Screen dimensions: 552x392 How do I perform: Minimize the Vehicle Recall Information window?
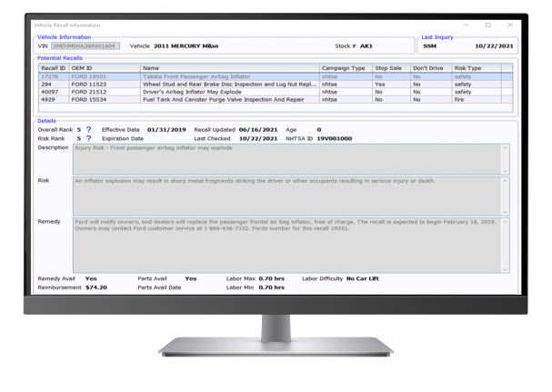tap(467, 25)
